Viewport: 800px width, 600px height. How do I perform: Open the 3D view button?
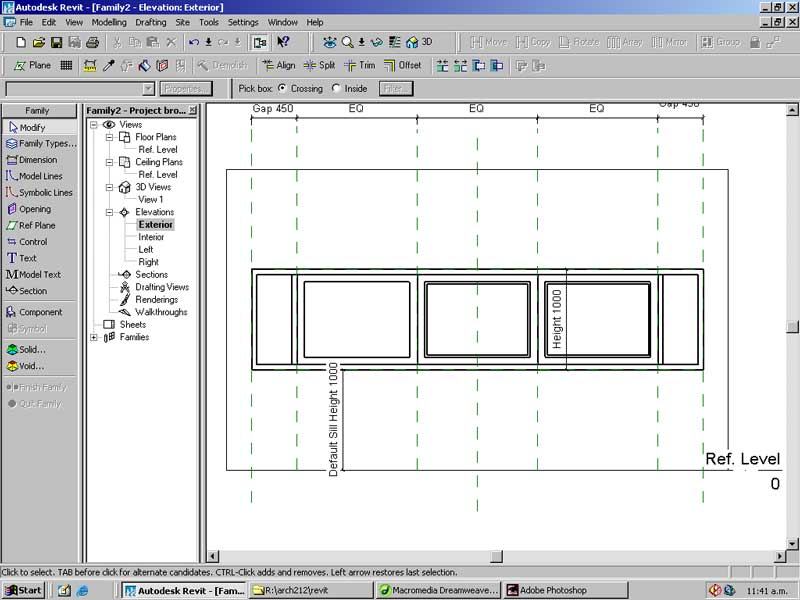419,43
